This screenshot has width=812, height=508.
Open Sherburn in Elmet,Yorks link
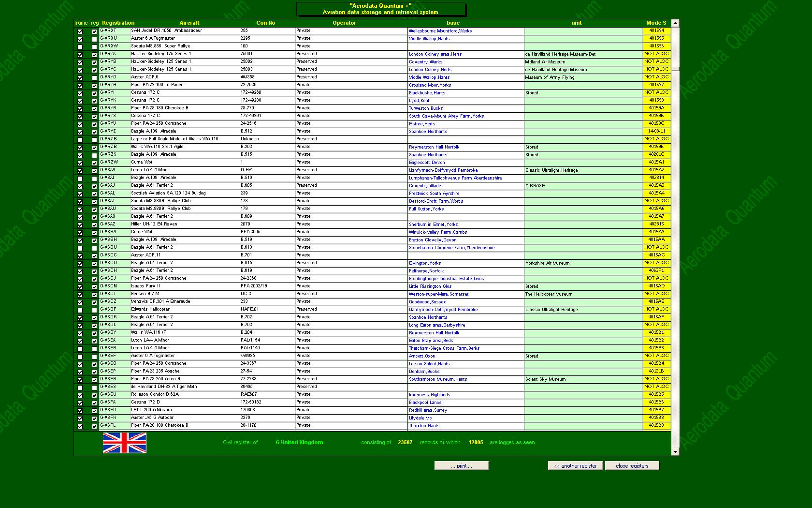coord(433,224)
